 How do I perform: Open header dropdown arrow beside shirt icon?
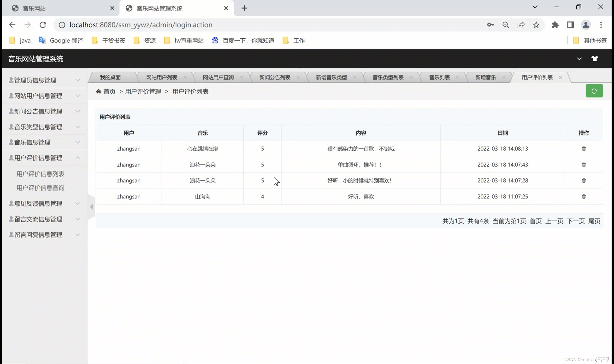[x=579, y=59]
